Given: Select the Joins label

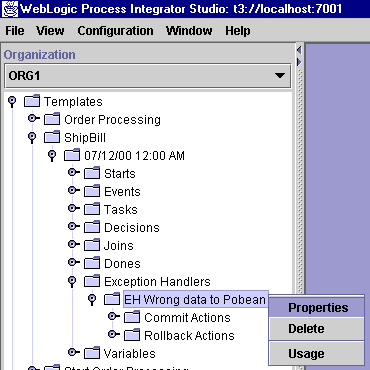Looking at the screenshot, I should tap(119, 245).
